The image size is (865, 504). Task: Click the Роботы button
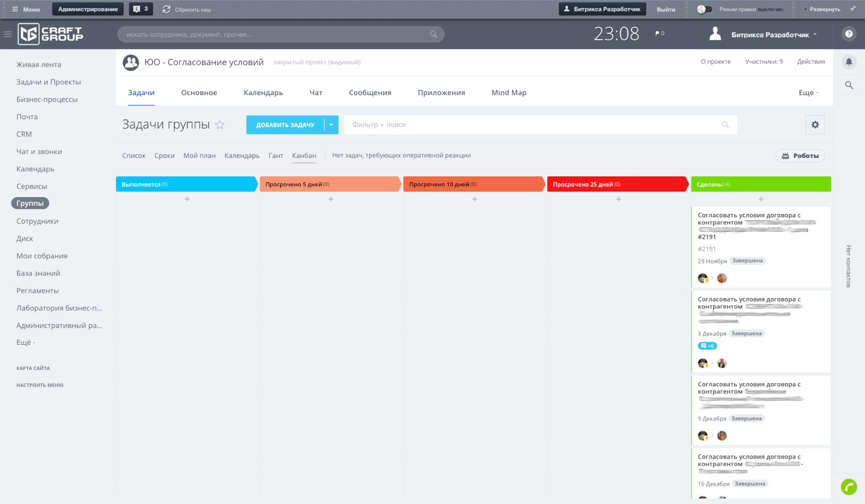click(800, 156)
